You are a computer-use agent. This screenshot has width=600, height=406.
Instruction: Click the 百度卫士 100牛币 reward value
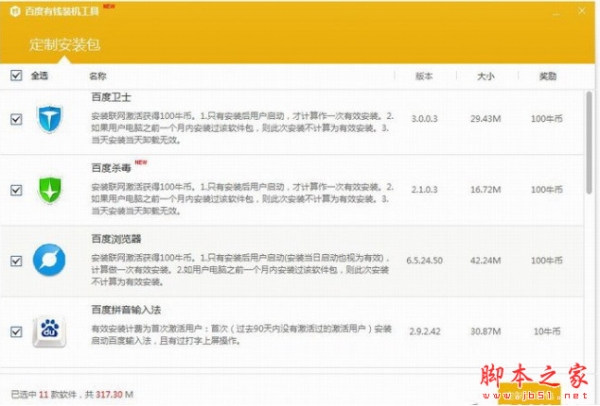pyautogui.click(x=547, y=119)
